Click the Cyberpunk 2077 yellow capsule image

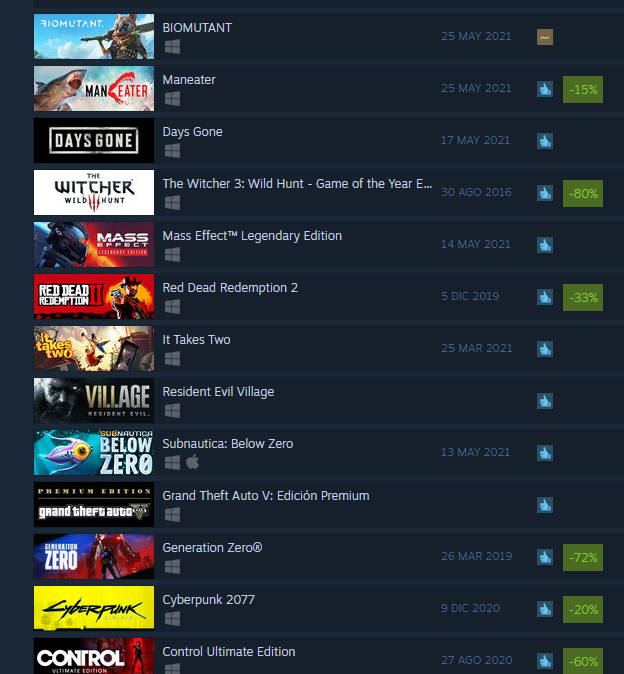click(94, 608)
